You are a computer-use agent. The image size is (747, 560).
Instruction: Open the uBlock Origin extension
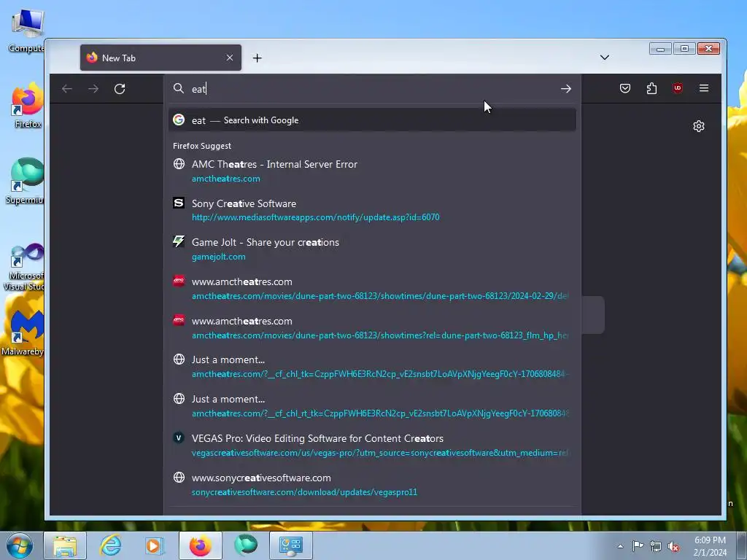(x=678, y=88)
